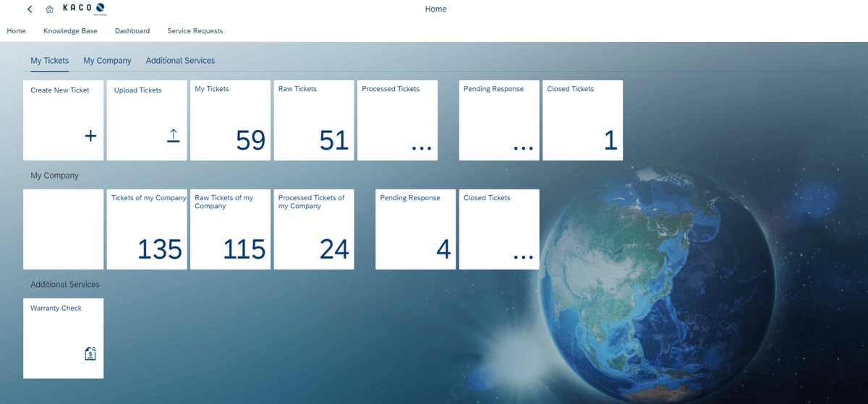The height and width of the screenshot is (404, 868).
Task: Open the Knowledge Base menu item
Action: (x=70, y=31)
